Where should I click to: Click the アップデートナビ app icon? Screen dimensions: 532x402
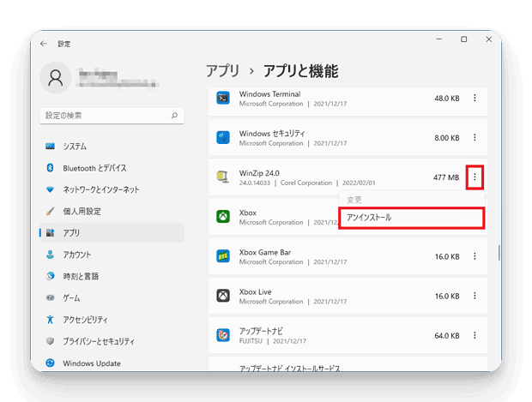click(x=223, y=335)
